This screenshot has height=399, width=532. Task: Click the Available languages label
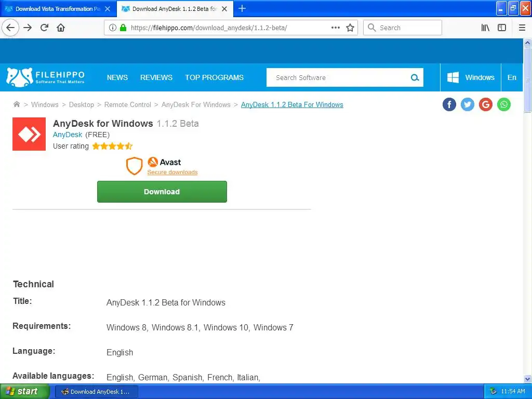[x=54, y=376]
